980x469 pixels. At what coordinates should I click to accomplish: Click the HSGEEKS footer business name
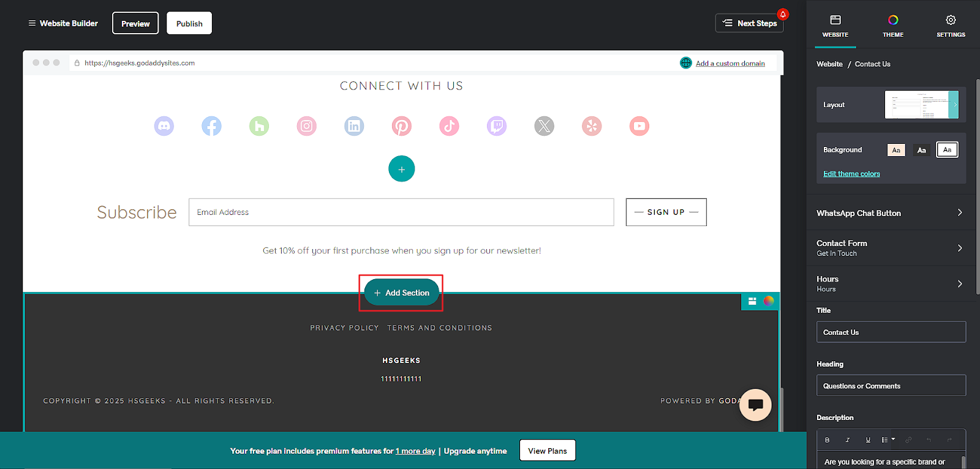(401, 361)
